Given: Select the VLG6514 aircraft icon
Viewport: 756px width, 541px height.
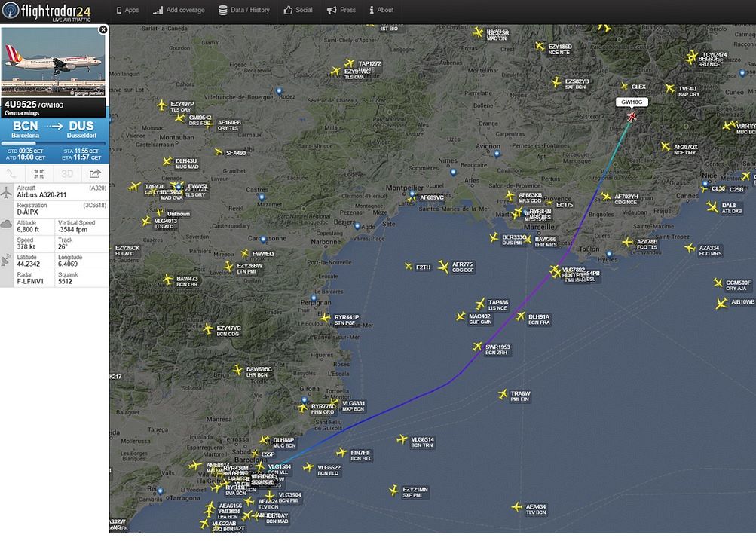Looking at the screenshot, I should tap(402, 439).
